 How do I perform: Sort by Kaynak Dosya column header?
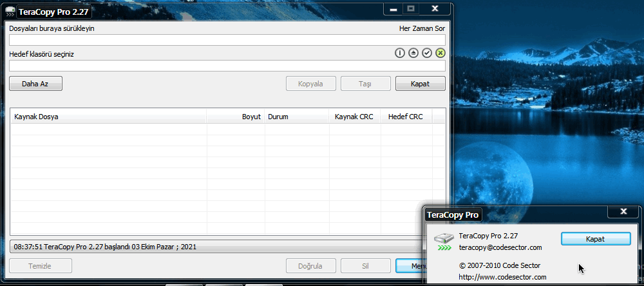[108, 117]
